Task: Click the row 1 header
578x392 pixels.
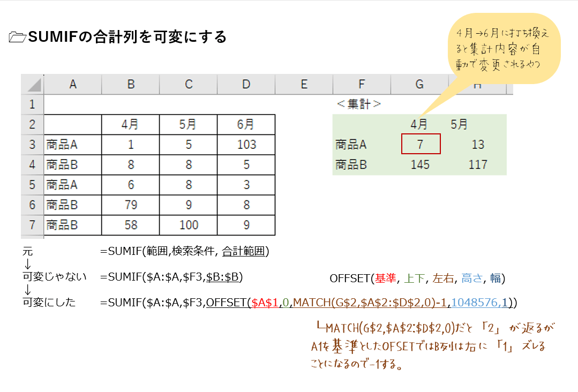Action: pos(32,104)
